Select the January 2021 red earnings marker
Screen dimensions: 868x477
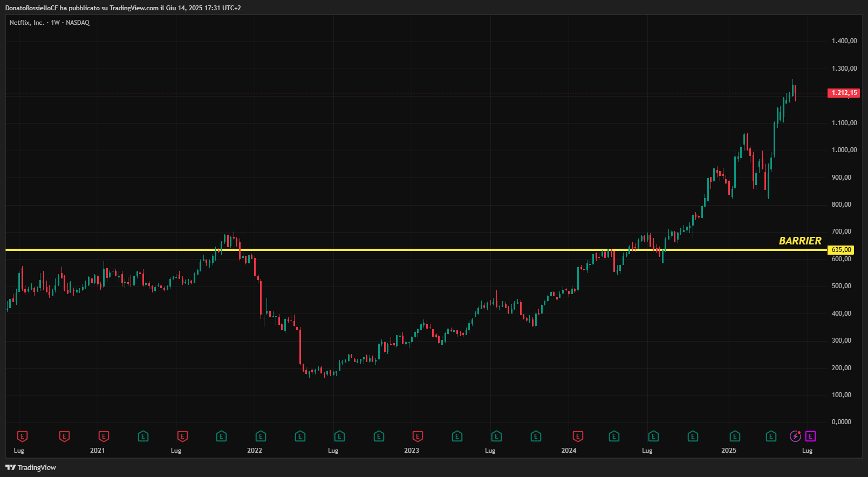pyautogui.click(x=104, y=436)
